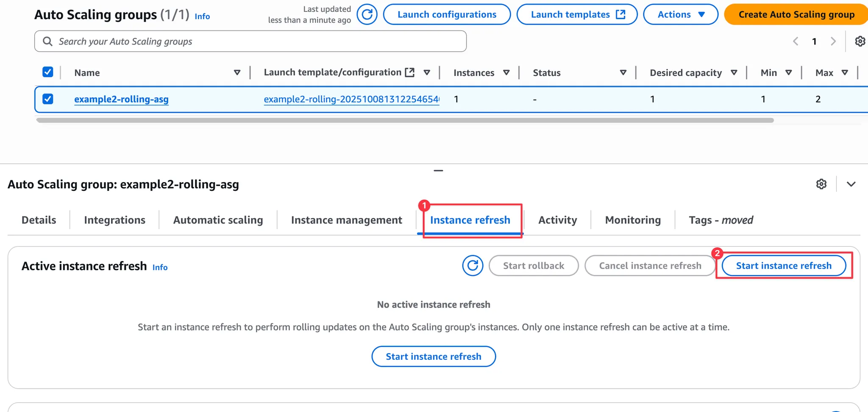
Task: Switch to the Integrations tab
Action: coord(114,220)
